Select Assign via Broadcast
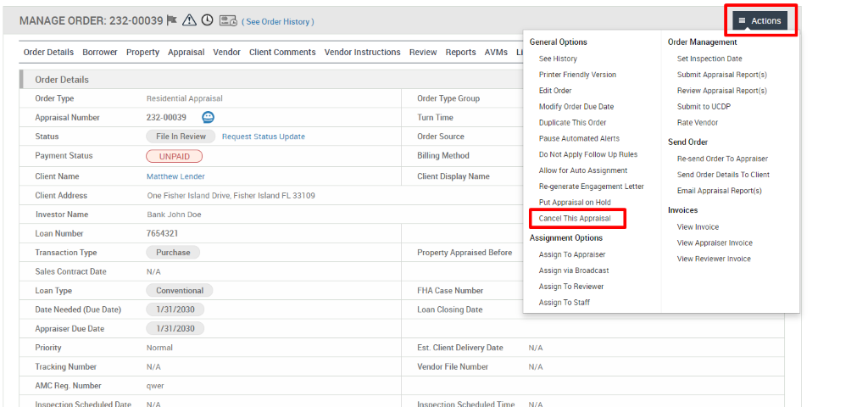The height and width of the screenshot is (407, 868). point(574,270)
